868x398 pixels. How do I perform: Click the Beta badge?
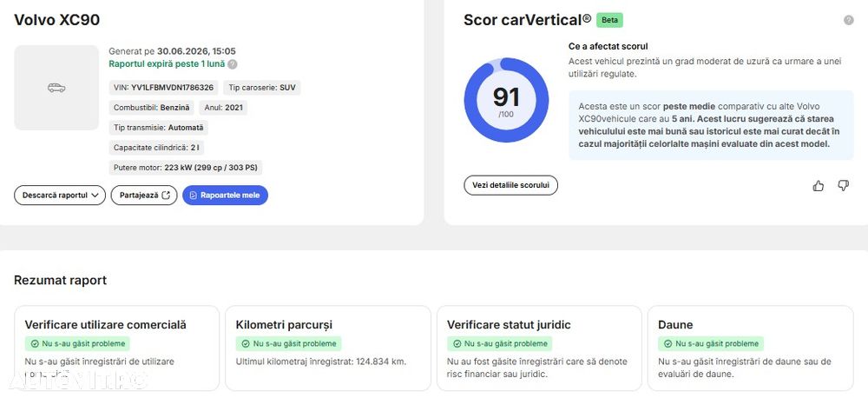click(x=609, y=20)
